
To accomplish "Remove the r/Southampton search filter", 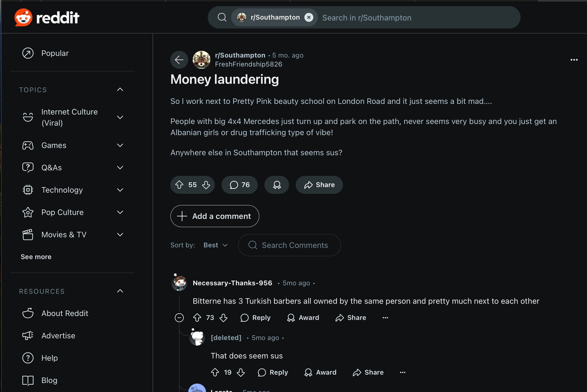I will (309, 17).
